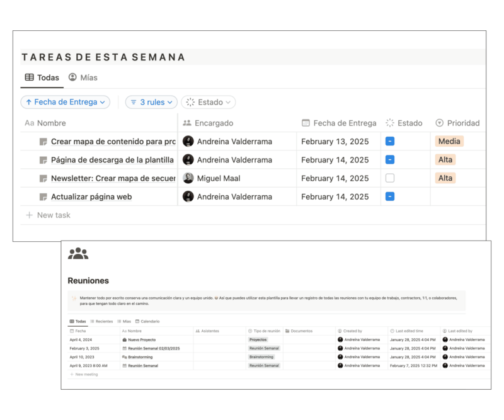Click the Proyectos meeting type tag
This screenshot has width=504, height=420.
(x=258, y=339)
